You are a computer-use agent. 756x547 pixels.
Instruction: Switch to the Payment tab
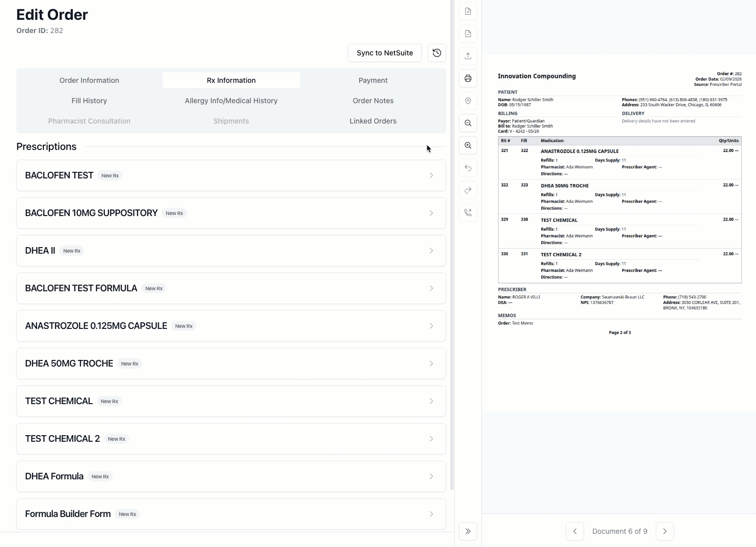(373, 80)
